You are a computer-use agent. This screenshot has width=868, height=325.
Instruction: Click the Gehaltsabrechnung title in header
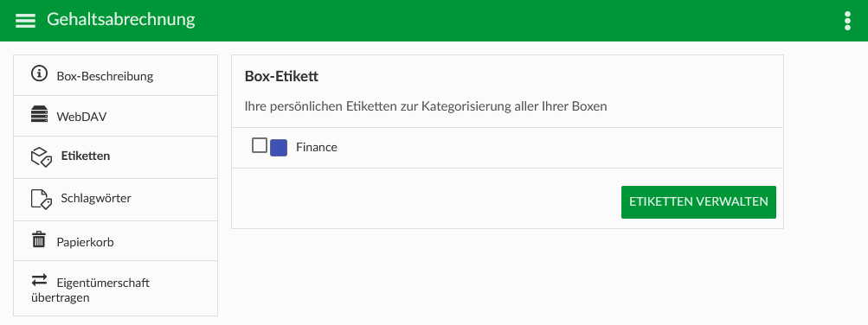(x=120, y=19)
